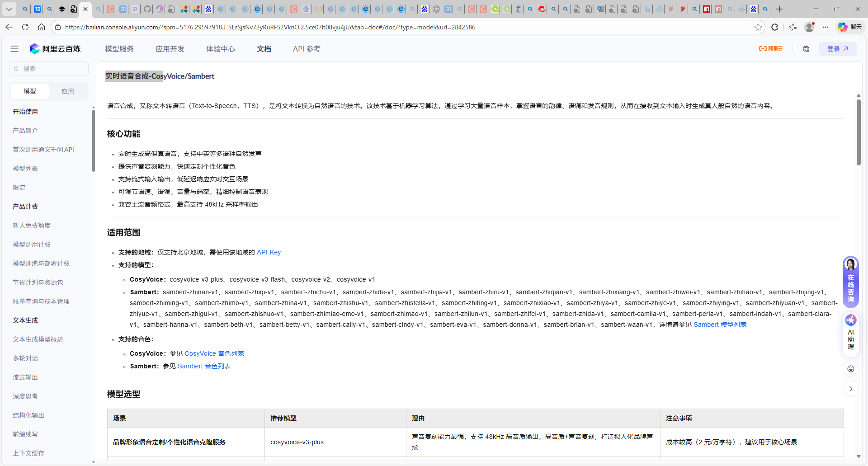Image resolution: width=868 pixels, height=466 pixels.
Task: Open the Sambert 音色列表 link
Action: (204, 366)
